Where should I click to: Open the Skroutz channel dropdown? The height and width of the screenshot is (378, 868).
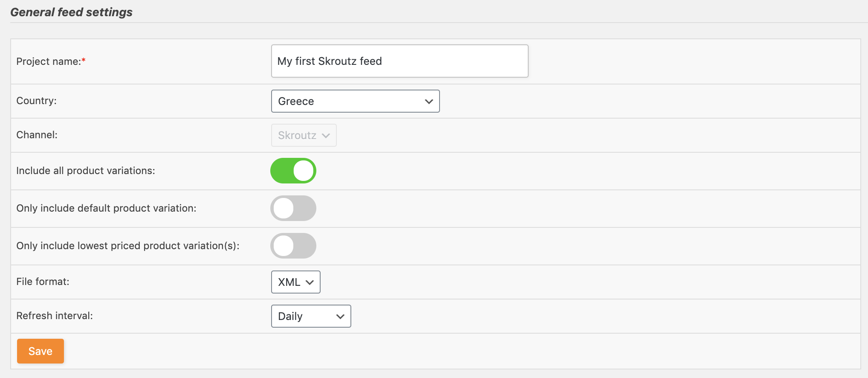click(304, 135)
